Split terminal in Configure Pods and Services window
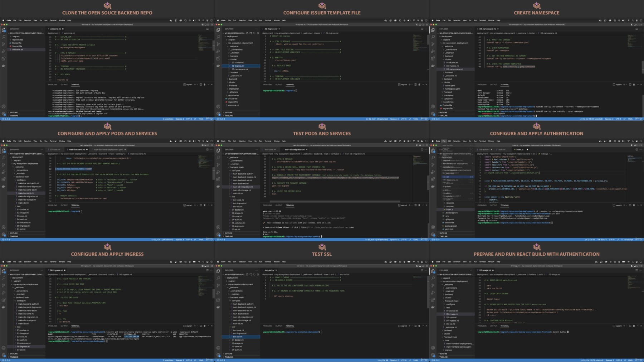The image size is (644, 362). (201, 205)
